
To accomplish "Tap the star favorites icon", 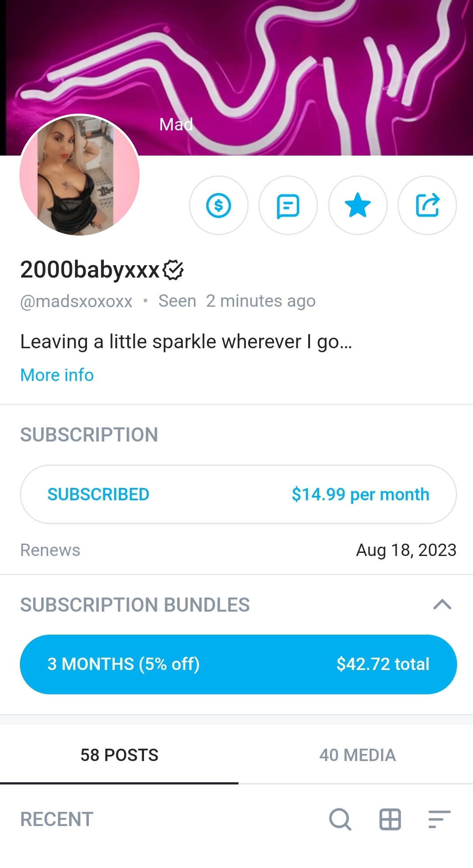I will click(x=358, y=206).
